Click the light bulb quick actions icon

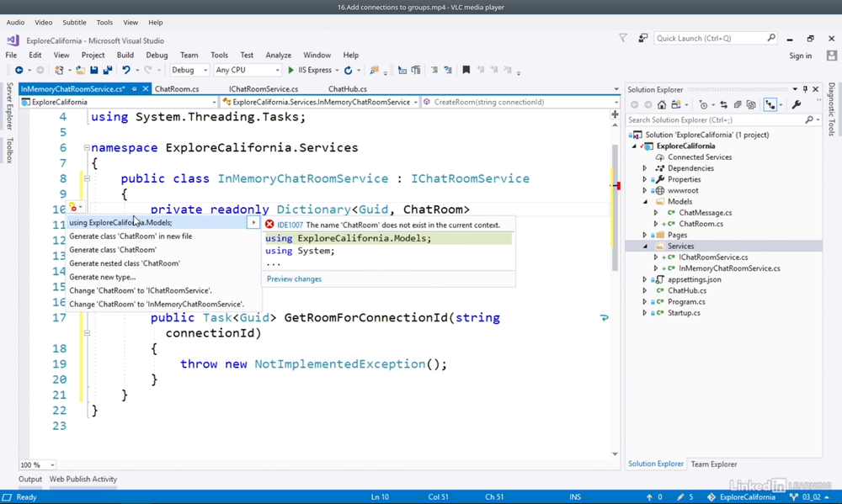tap(73, 207)
